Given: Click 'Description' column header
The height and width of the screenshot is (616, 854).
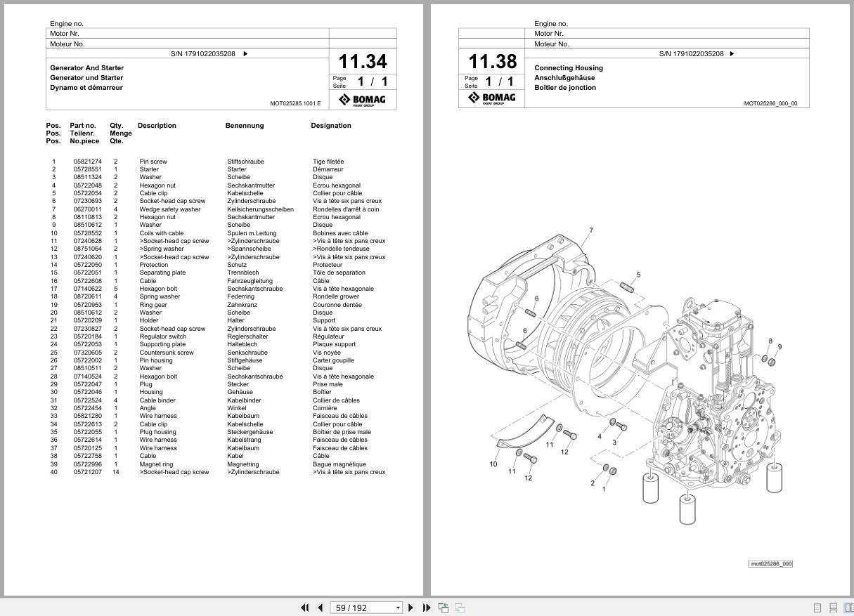Looking at the screenshot, I should 157,126.
